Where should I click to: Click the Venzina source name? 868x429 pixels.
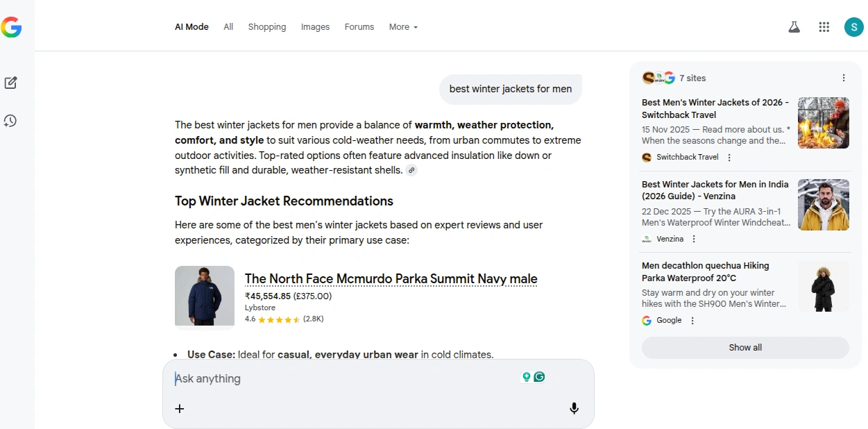coord(670,239)
